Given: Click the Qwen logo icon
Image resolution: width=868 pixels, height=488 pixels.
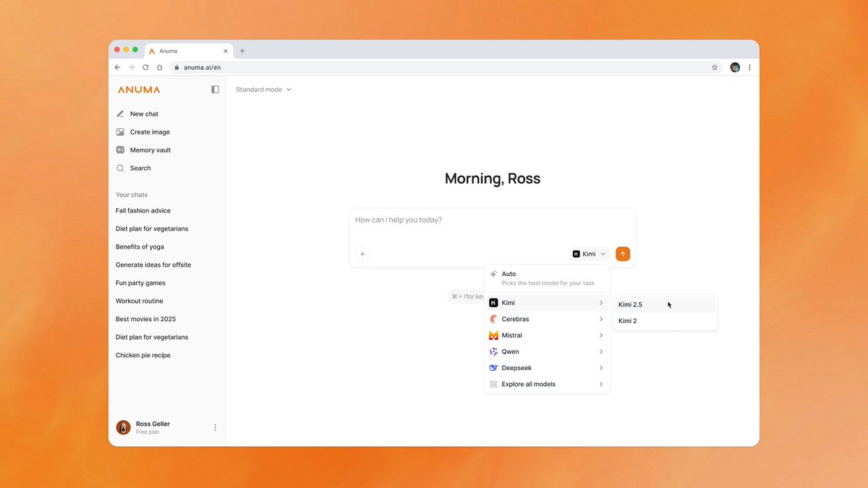Looking at the screenshot, I should pos(493,351).
